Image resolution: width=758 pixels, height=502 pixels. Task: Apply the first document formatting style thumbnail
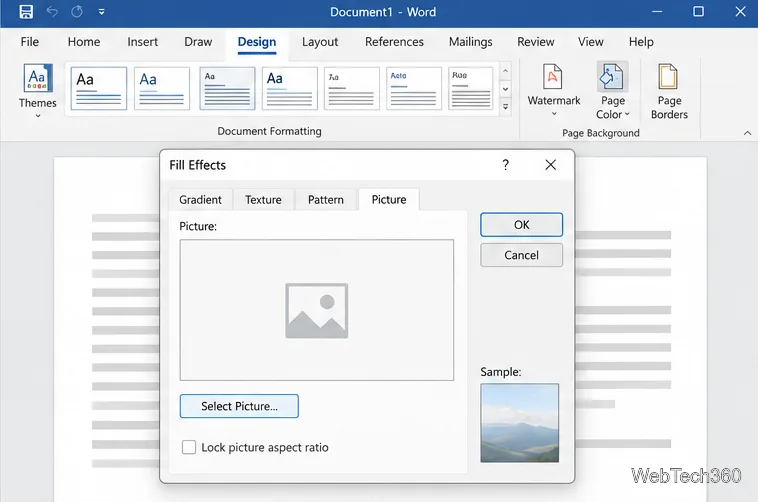pos(99,89)
